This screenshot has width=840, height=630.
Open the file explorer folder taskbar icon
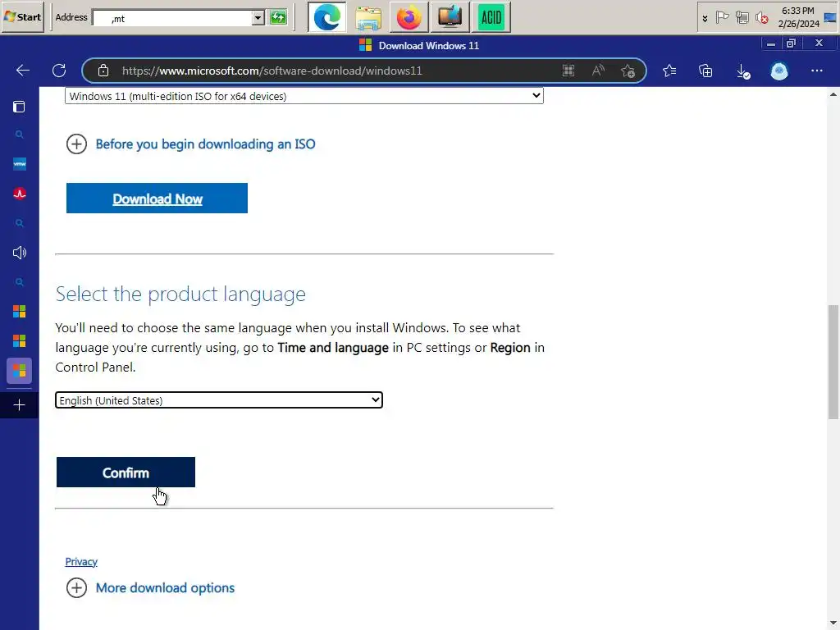[x=368, y=18]
